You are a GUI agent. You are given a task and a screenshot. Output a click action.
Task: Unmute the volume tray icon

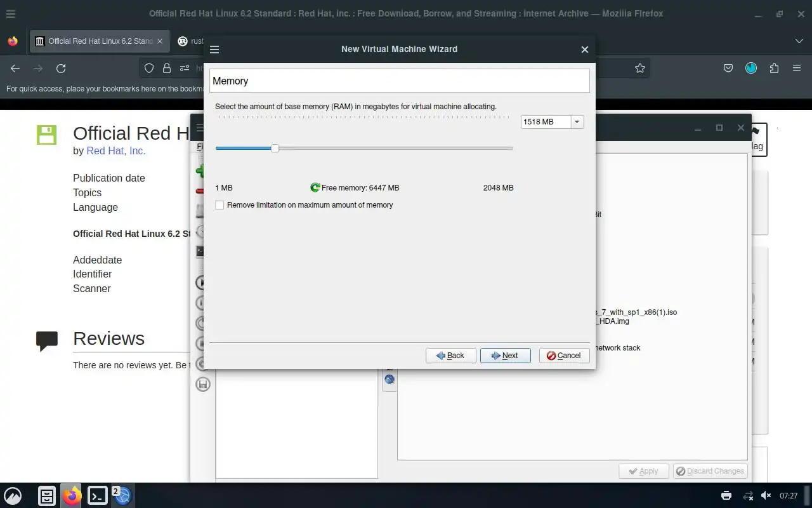pos(766,495)
